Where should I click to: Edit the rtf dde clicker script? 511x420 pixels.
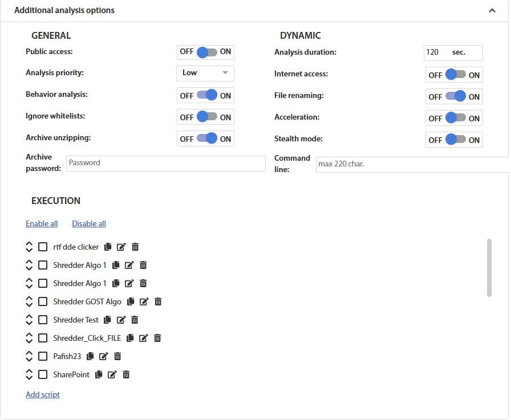(x=121, y=246)
